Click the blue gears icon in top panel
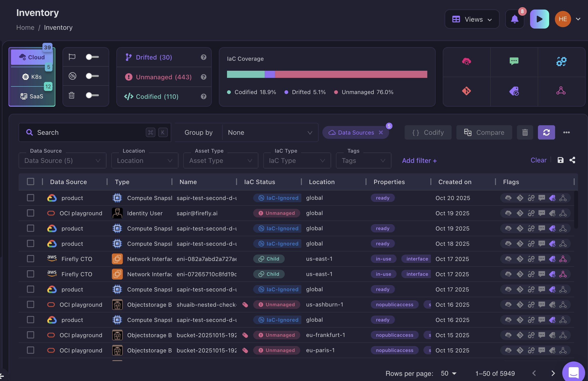Viewport: 588px width, 381px height. (x=561, y=61)
